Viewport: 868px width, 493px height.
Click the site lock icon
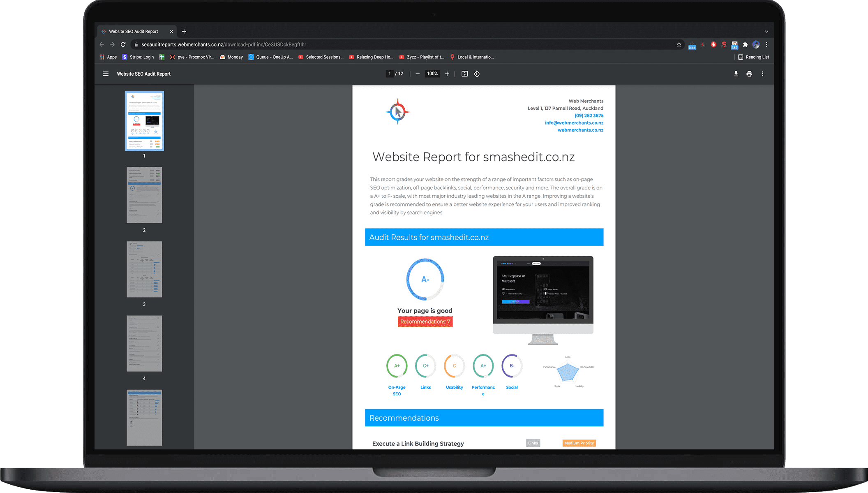coord(136,44)
